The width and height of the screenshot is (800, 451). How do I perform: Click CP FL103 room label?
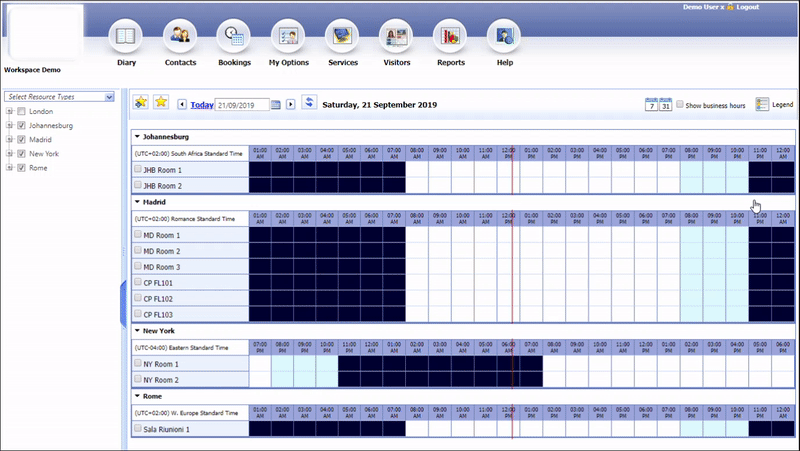pyautogui.click(x=158, y=314)
